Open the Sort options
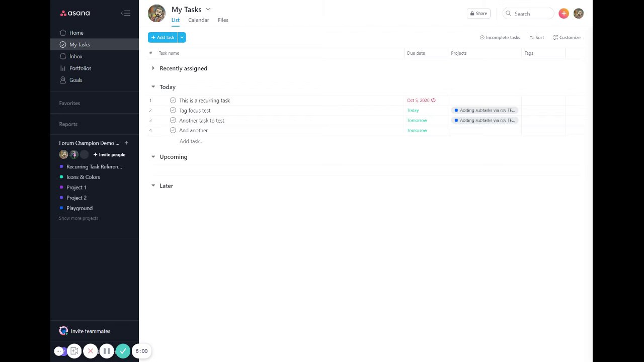The height and width of the screenshot is (362, 644). click(537, 37)
